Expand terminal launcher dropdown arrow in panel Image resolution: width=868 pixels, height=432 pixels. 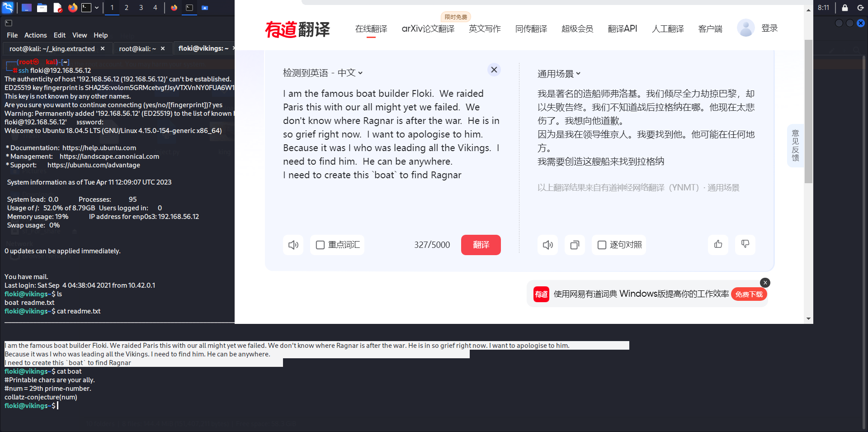point(97,8)
